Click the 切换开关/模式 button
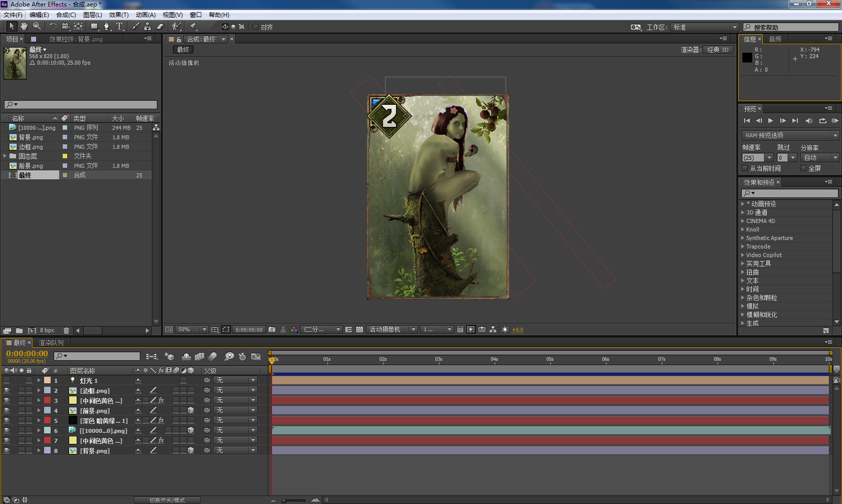Screen dimensions: 842x504 click(167, 500)
